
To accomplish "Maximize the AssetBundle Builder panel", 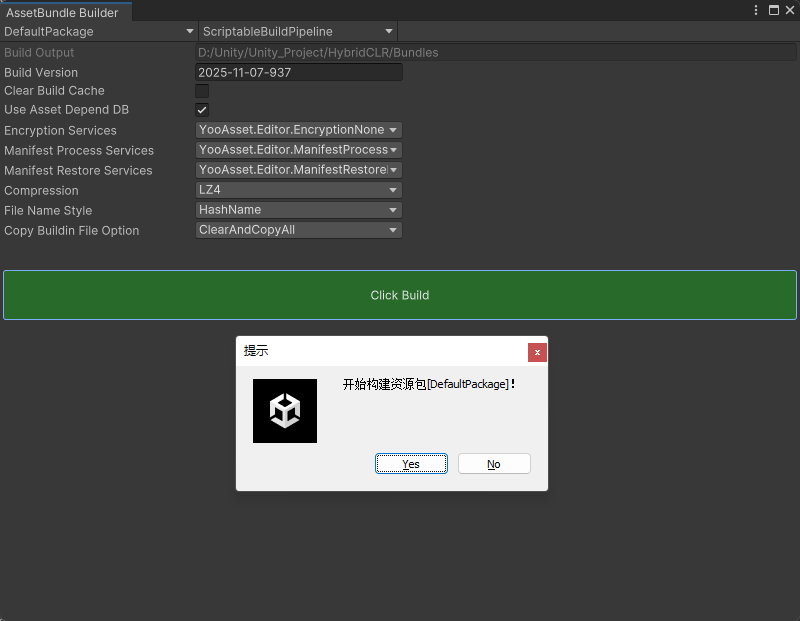I will click(x=773, y=10).
